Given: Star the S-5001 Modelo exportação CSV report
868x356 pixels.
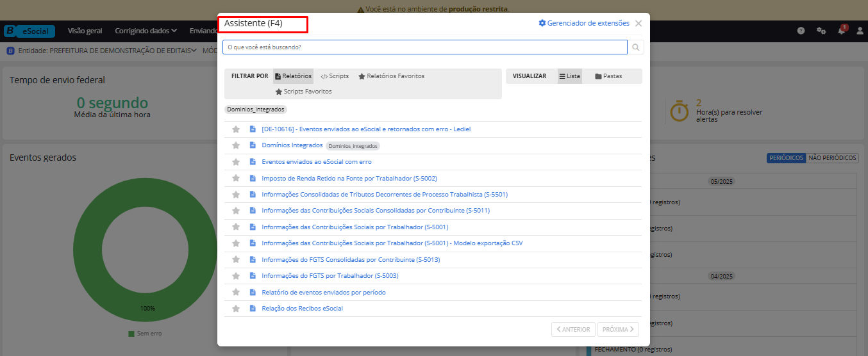Looking at the screenshot, I should [236, 243].
